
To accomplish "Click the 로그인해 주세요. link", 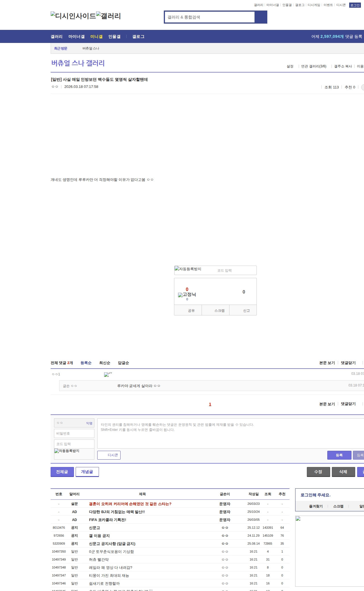I will coord(315,495).
